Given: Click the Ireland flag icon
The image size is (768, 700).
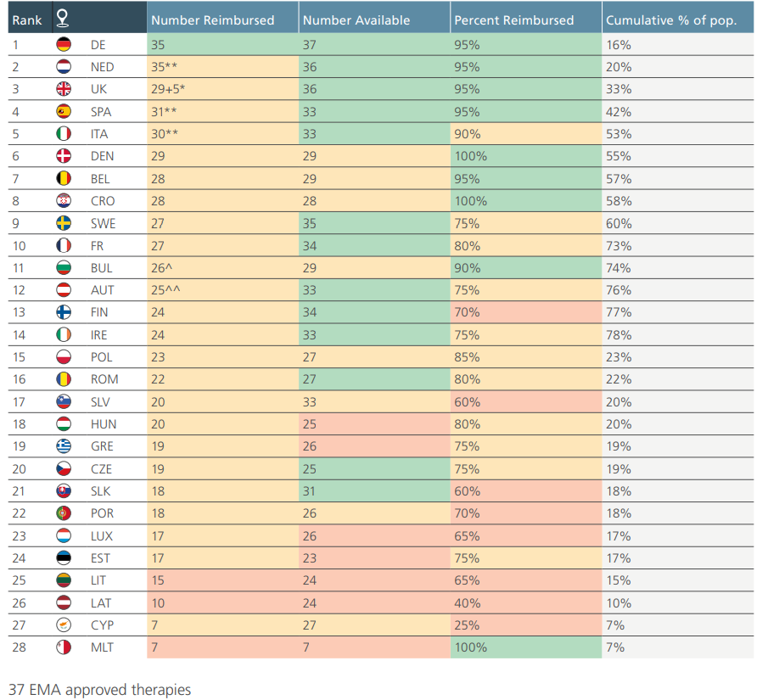Looking at the screenshot, I should tap(64, 335).
